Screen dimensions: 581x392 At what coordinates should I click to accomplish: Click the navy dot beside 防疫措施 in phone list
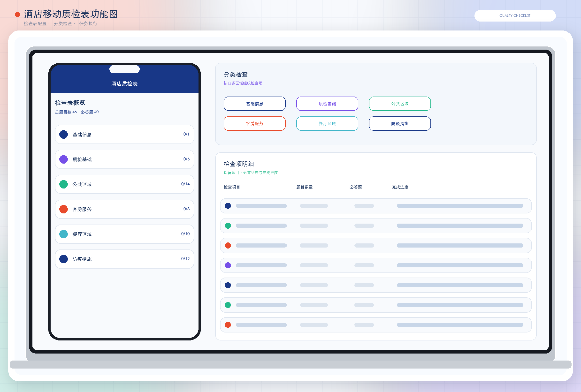click(x=63, y=259)
